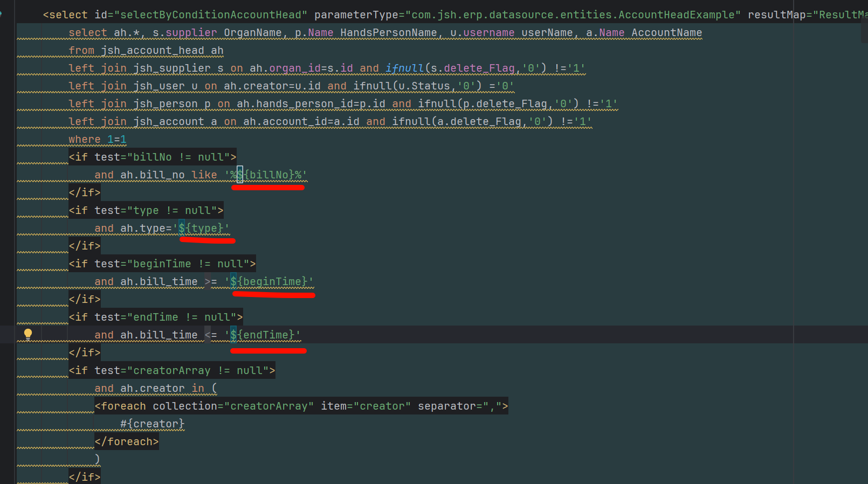Click the yellow lightbulb quick-fix icon
868x484 pixels.
click(x=28, y=334)
